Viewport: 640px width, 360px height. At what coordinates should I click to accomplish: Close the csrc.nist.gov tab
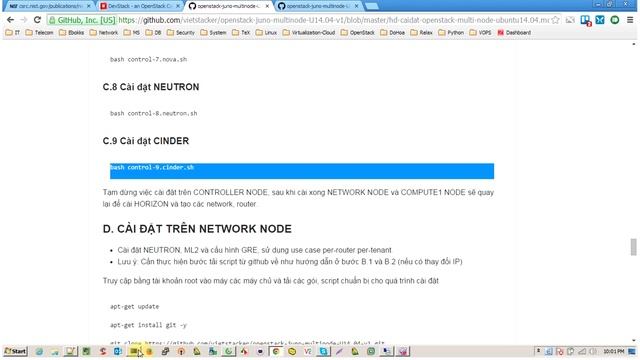[89, 6]
